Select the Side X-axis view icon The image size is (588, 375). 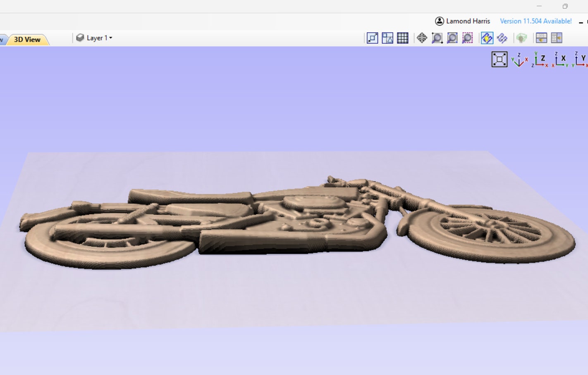pyautogui.click(x=561, y=59)
